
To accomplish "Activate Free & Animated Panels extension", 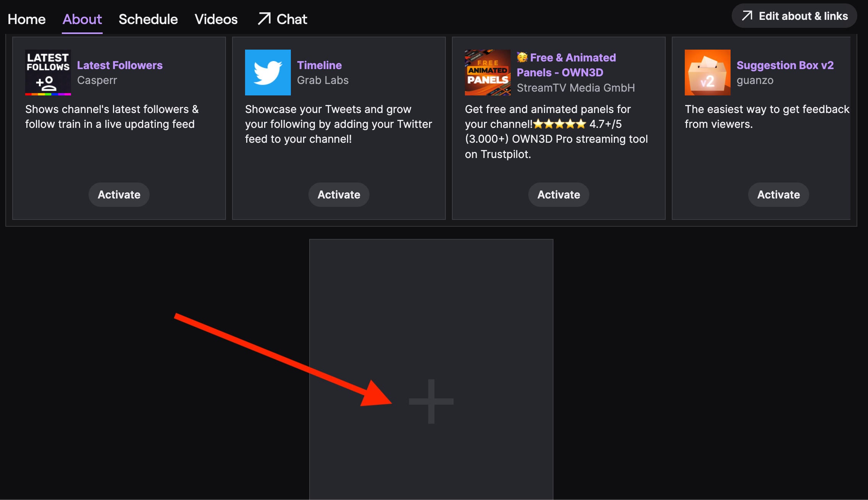I will coord(559,195).
